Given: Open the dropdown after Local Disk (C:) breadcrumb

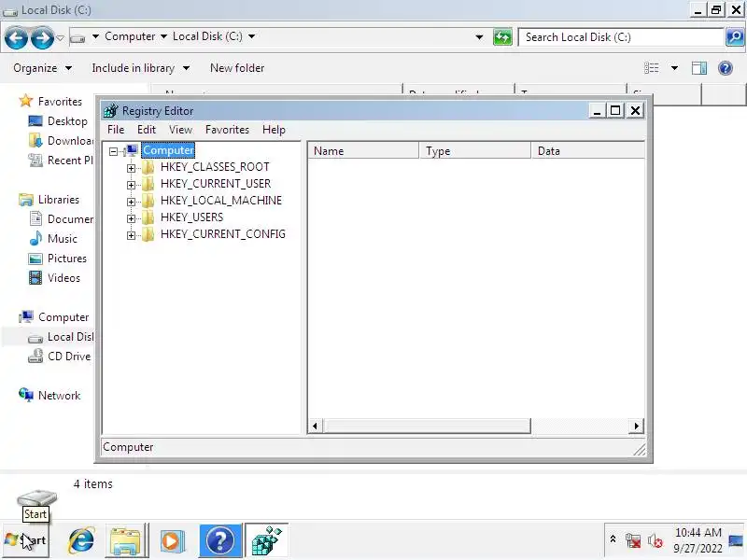Looking at the screenshot, I should pyautogui.click(x=251, y=36).
